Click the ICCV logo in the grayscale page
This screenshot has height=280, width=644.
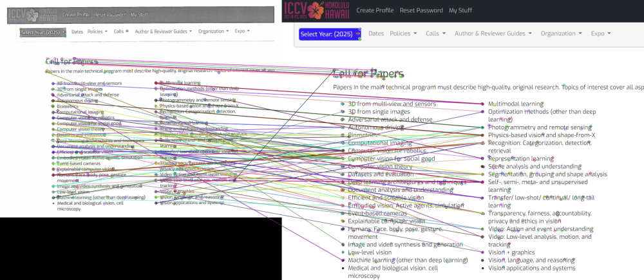(33, 15)
